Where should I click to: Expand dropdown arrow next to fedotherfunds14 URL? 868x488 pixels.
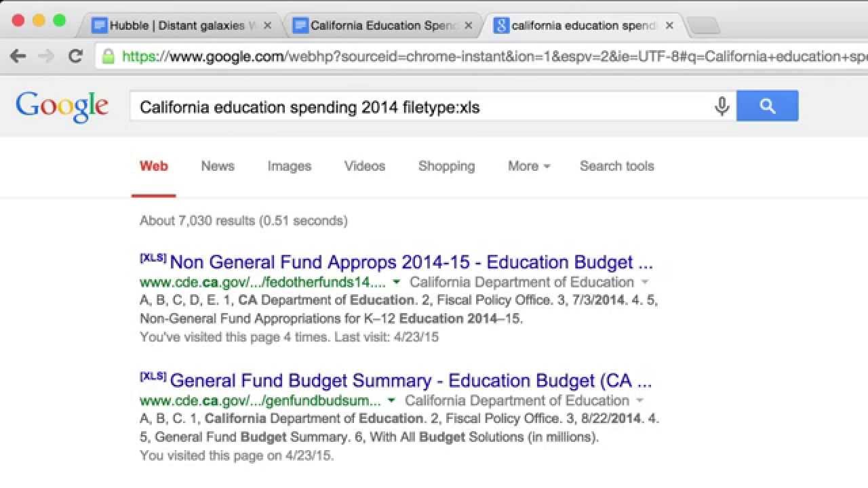pos(397,283)
